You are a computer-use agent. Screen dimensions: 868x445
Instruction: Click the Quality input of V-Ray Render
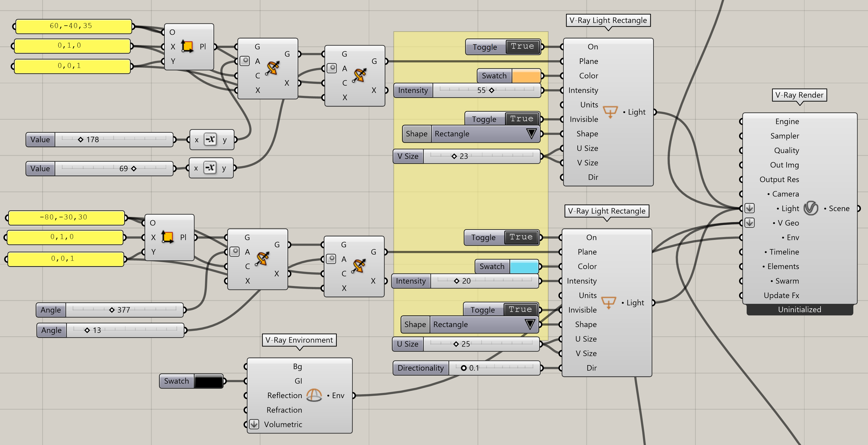click(x=786, y=150)
